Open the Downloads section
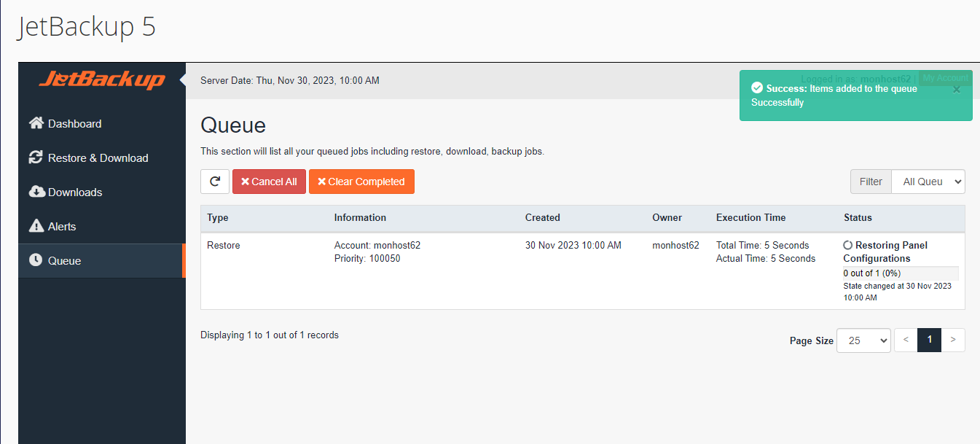The width and height of the screenshot is (980, 444). [102, 192]
